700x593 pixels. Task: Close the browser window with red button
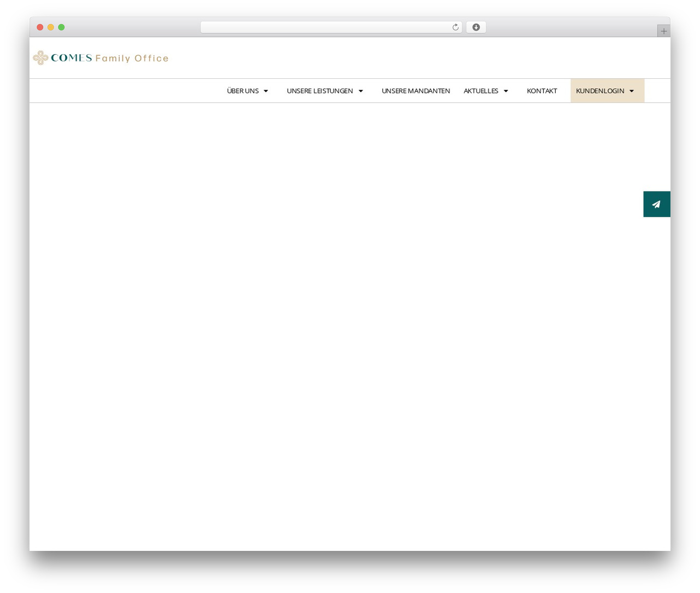pyautogui.click(x=40, y=27)
